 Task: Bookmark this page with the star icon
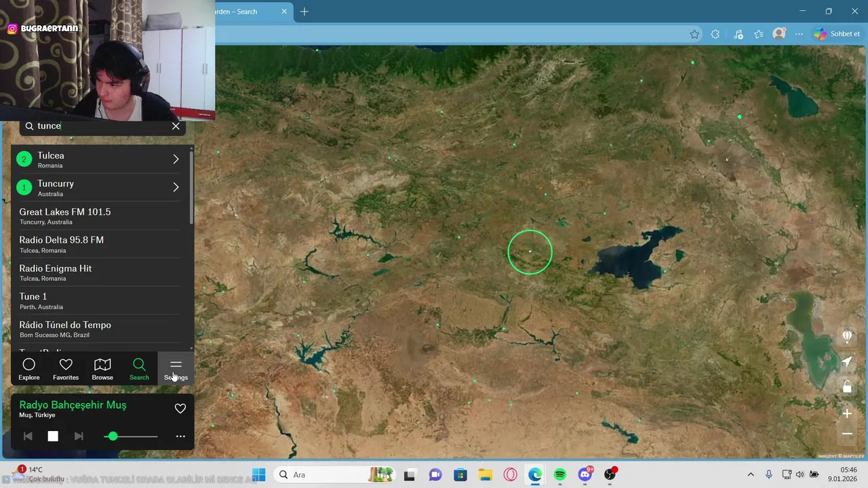694,34
